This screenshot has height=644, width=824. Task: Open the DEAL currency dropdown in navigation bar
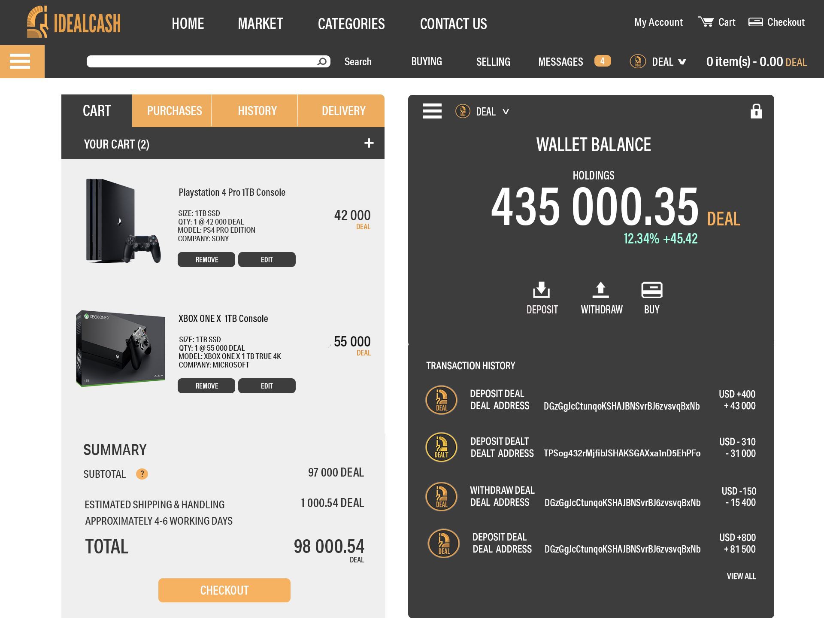pyautogui.click(x=682, y=62)
